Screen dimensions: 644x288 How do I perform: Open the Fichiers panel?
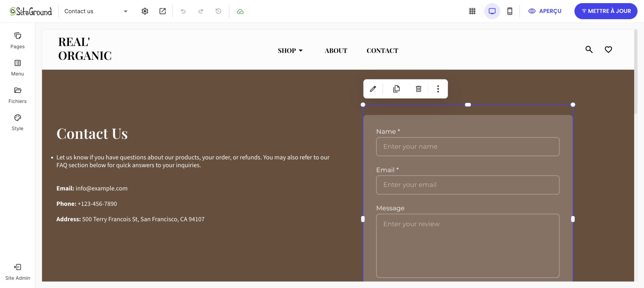tap(18, 95)
